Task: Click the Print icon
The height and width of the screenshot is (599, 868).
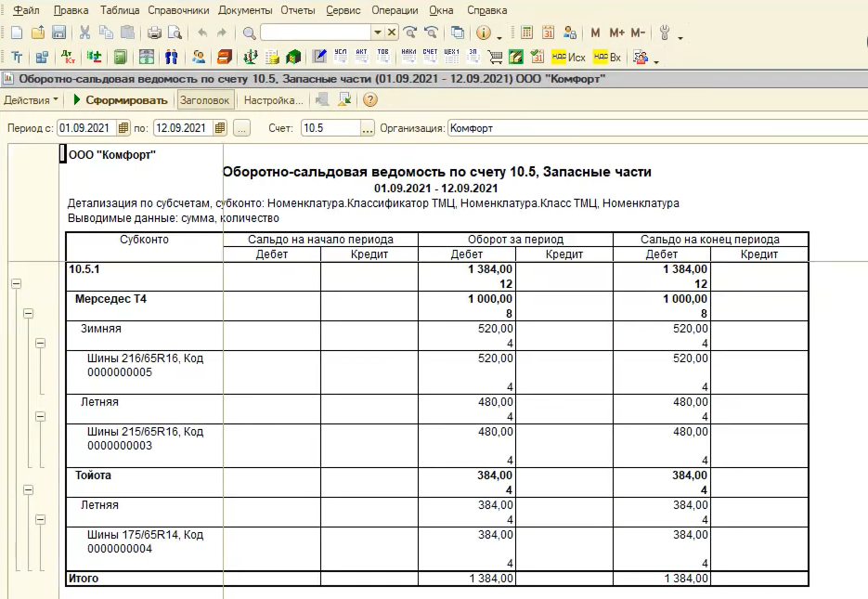Action: pos(154,33)
